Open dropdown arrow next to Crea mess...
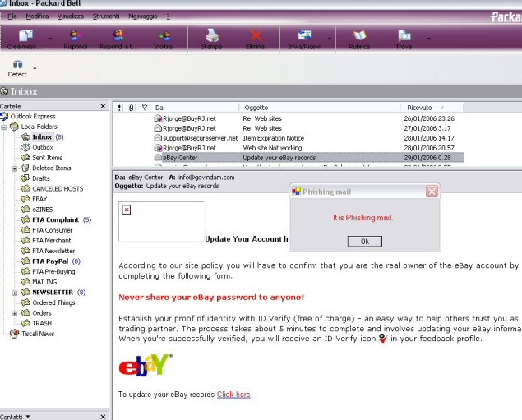The width and height of the screenshot is (522, 420). [x=50, y=39]
